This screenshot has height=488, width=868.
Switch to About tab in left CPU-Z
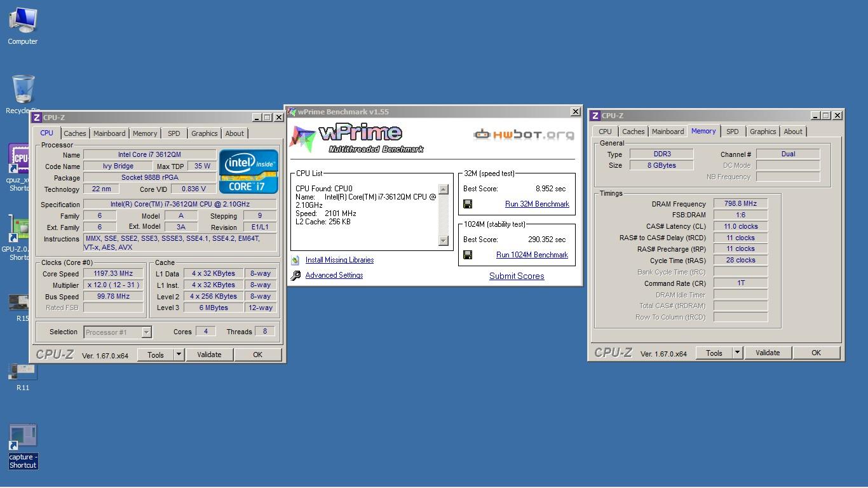(234, 133)
